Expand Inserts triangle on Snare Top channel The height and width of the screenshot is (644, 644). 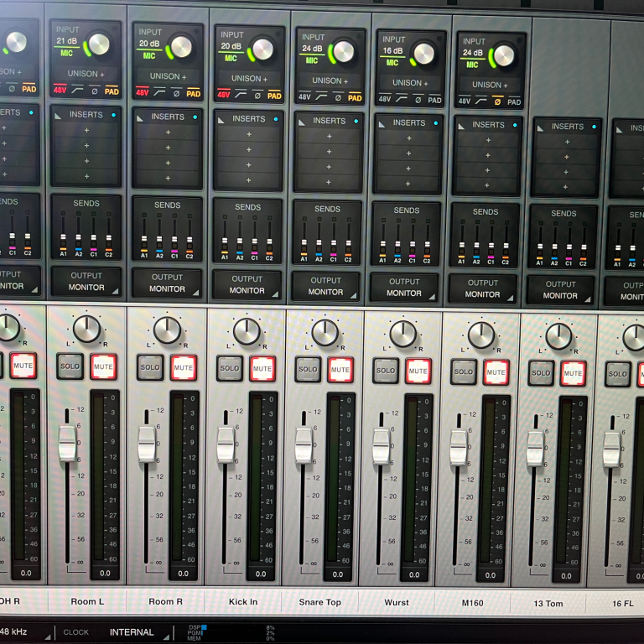pos(302,122)
